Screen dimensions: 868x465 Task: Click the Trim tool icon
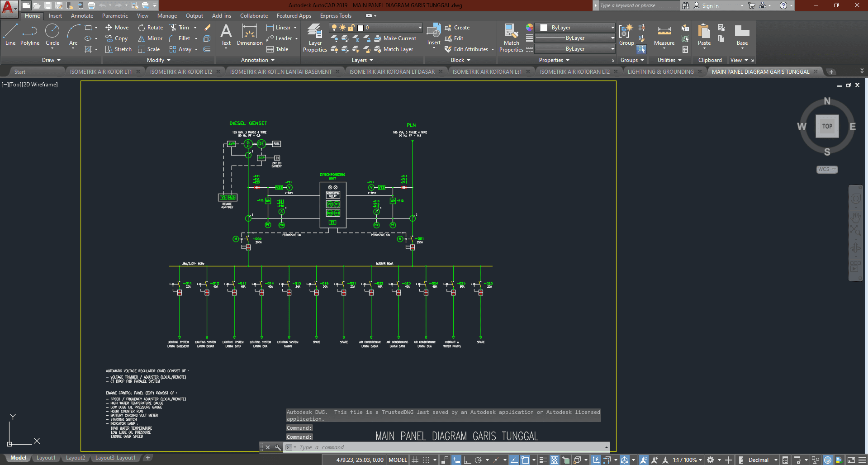click(173, 28)
